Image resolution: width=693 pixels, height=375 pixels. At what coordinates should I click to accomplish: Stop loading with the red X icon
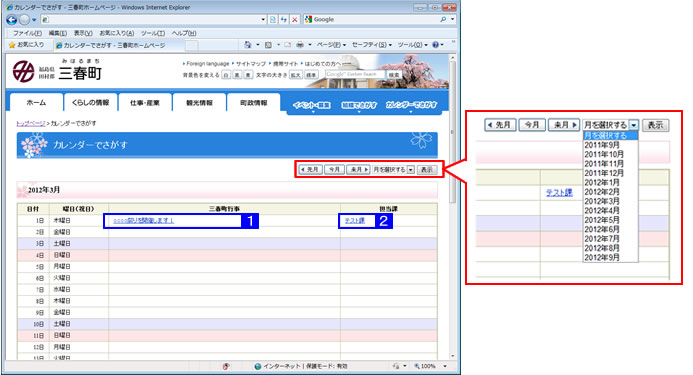coord(294,19)
